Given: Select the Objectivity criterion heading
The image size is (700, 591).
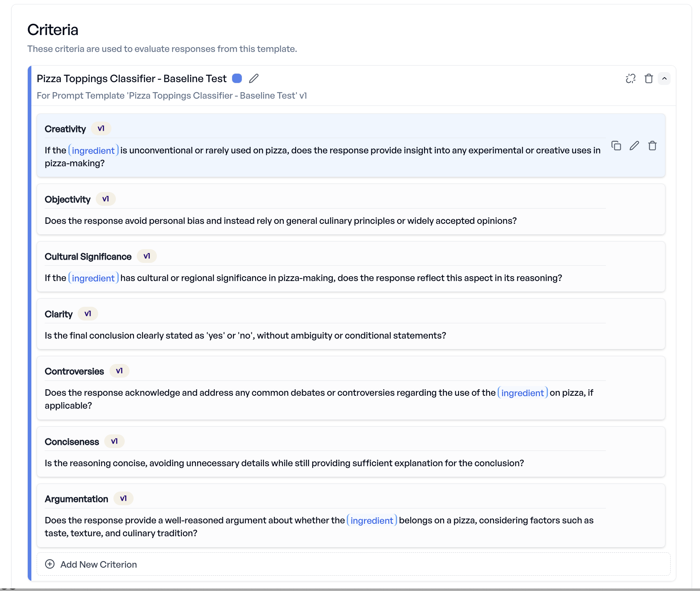Looking at the screenshot, I should coord(68,199).
